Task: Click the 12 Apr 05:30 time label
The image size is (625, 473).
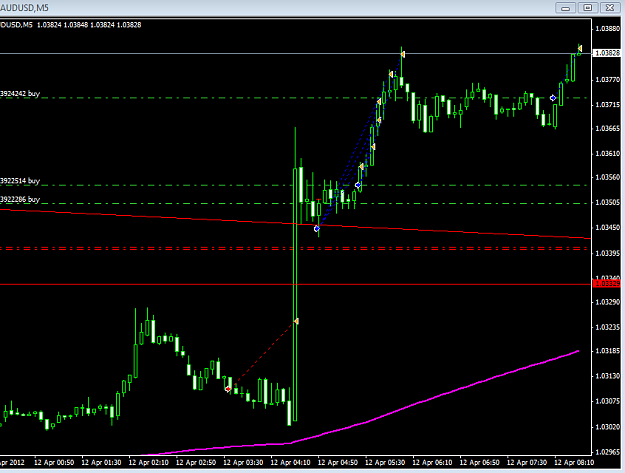Action: (x=385, y=463)
